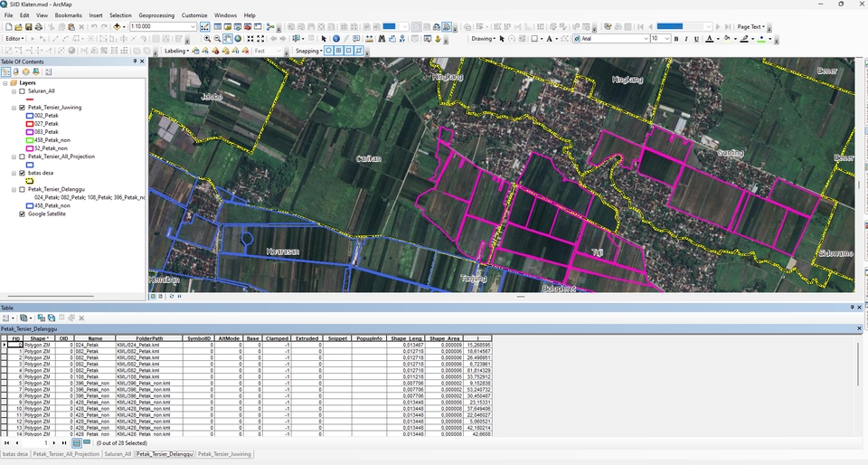Click the Full Extent globe icon
Screen dimensions: 868x465
point(239,39)
